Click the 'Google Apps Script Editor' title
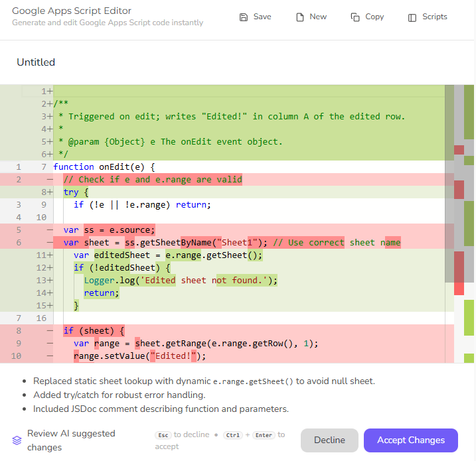 [x=72, y=11]
